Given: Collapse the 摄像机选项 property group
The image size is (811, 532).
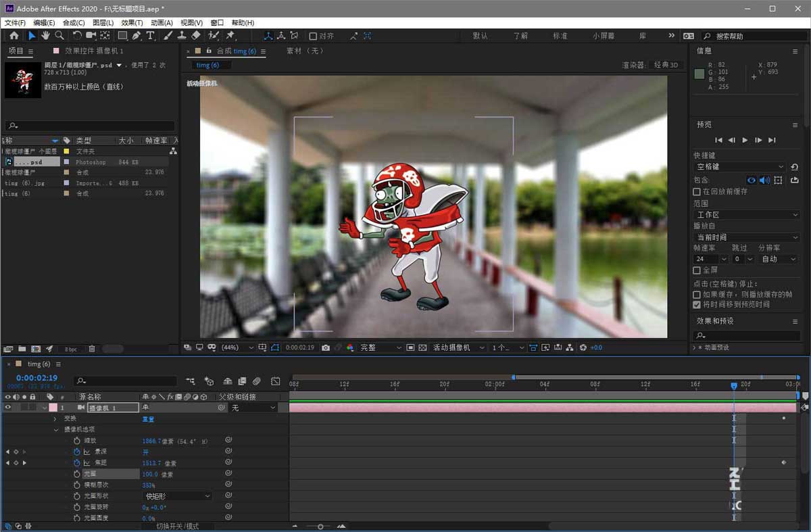Looking at the screenshot, I should coord(56,429).
